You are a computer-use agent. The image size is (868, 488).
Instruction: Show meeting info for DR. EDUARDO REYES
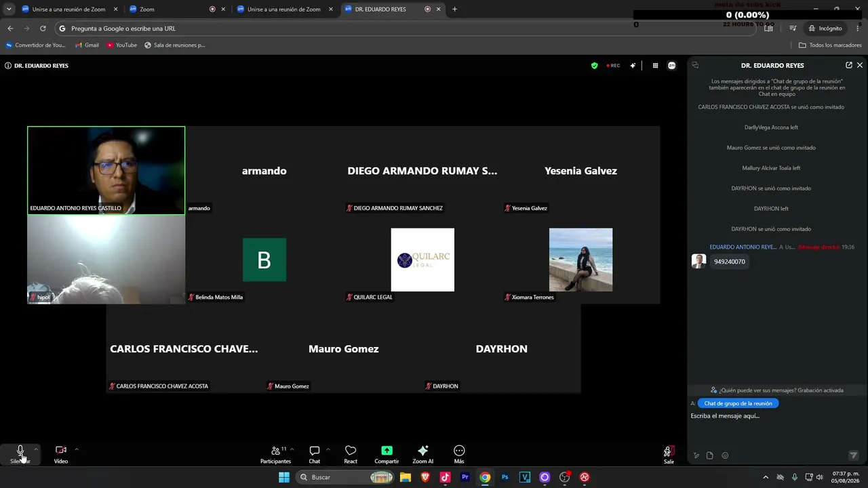pos(8,66)
